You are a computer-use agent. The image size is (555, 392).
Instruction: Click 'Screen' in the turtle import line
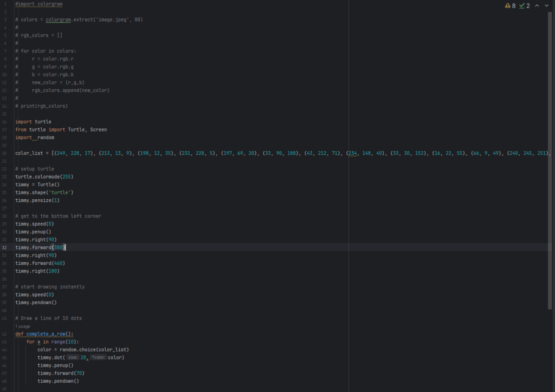pyautogui.click(x=99, y=129)
